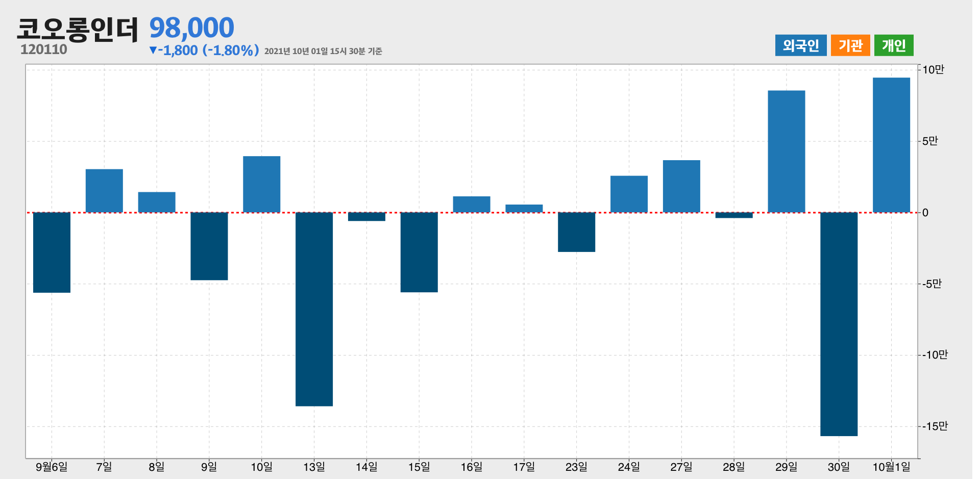Viewport: 980px width, 479px height.
Task: Click the 30일 x-axis label
Action: coord(839,467)
